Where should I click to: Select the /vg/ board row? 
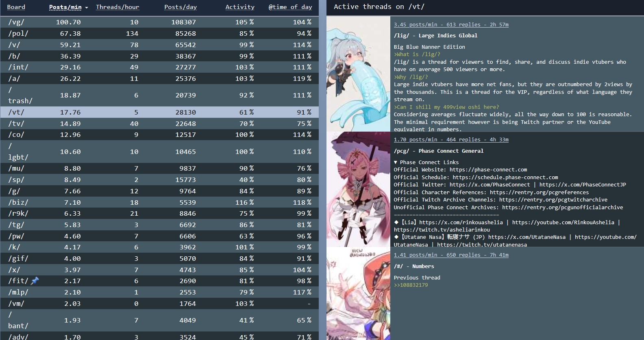point(159,22)
